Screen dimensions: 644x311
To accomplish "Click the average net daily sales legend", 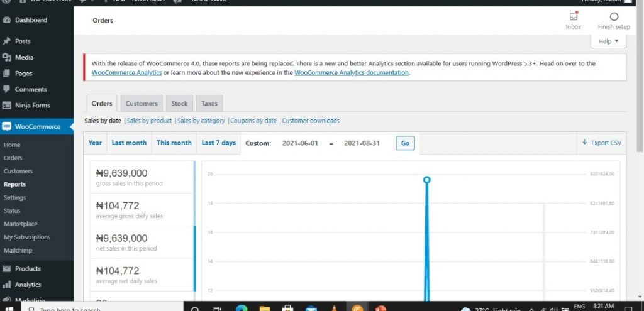I will pyautogui.click(x=143, y=275).
